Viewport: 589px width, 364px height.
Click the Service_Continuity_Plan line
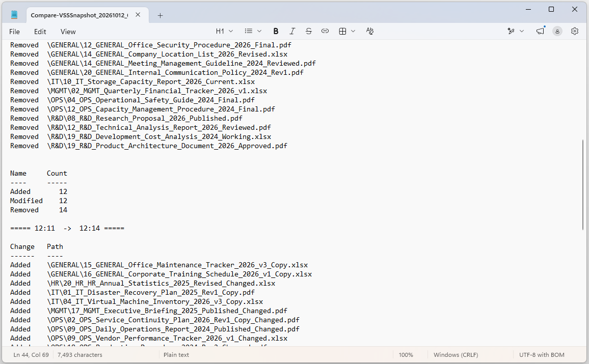click(155, 320)
